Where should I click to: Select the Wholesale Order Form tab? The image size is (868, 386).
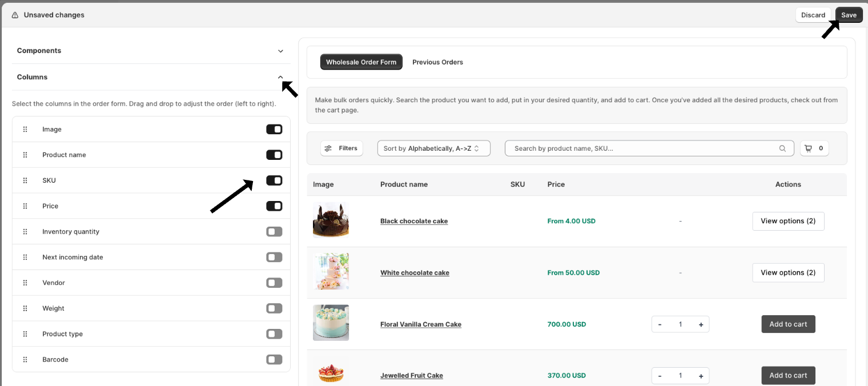tap(361, 62)
